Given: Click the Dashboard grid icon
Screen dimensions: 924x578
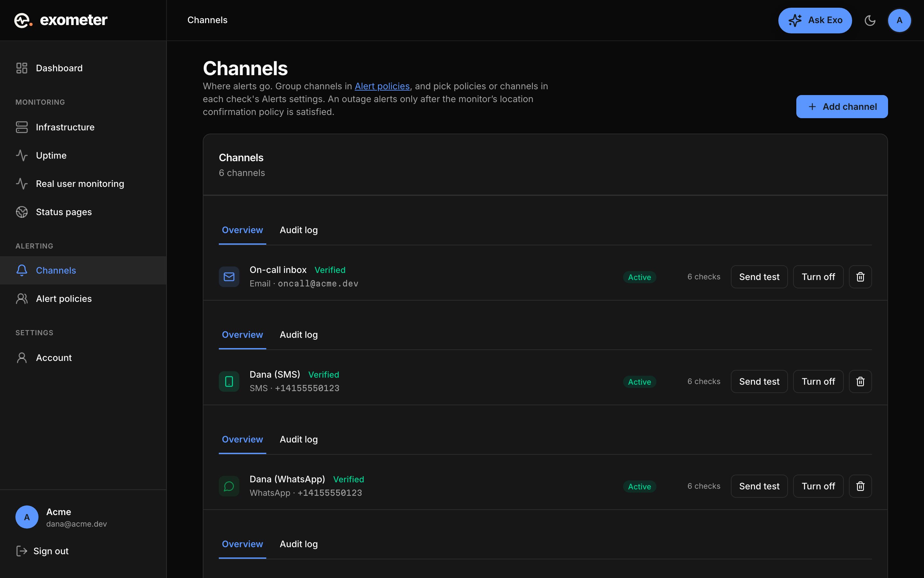Looking at the screenshot, I should [x=22, y=68].
